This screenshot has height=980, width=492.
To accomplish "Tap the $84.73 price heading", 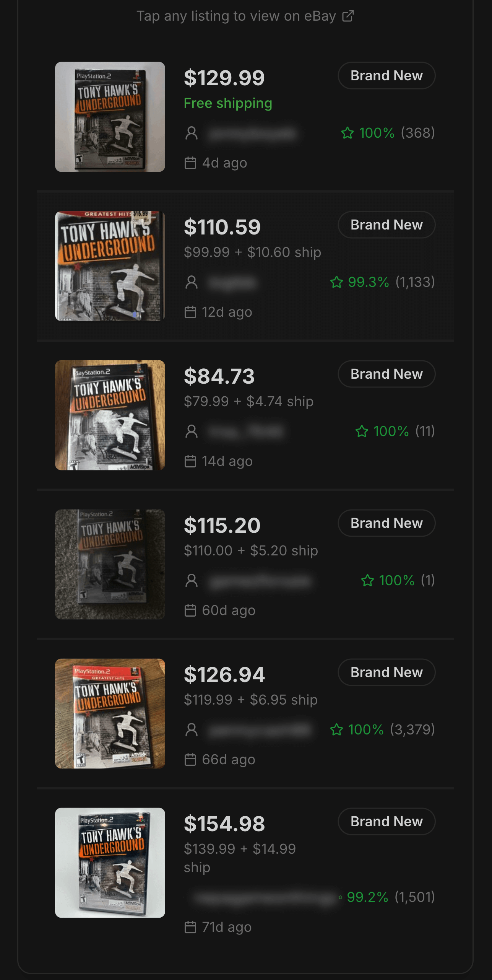I will click(219, 376).
